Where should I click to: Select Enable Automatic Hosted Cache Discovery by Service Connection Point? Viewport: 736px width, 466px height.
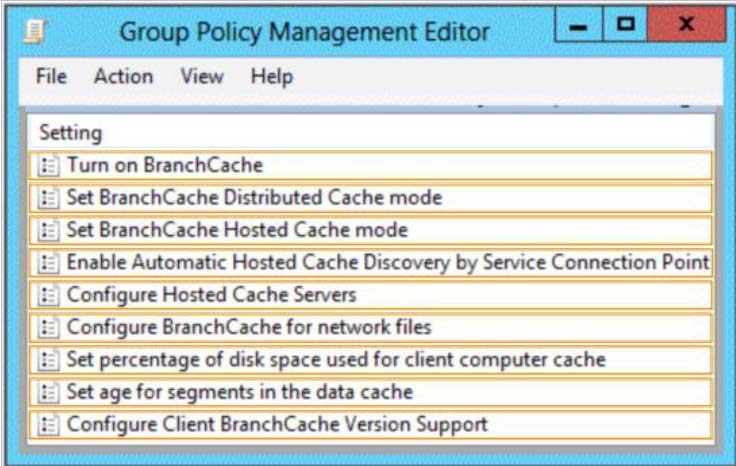pos(388,262)
